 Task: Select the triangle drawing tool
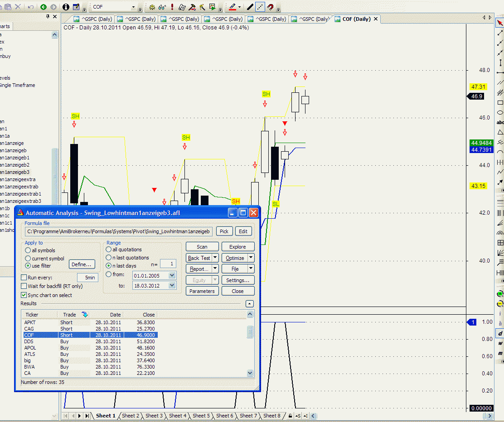point(500,132)
